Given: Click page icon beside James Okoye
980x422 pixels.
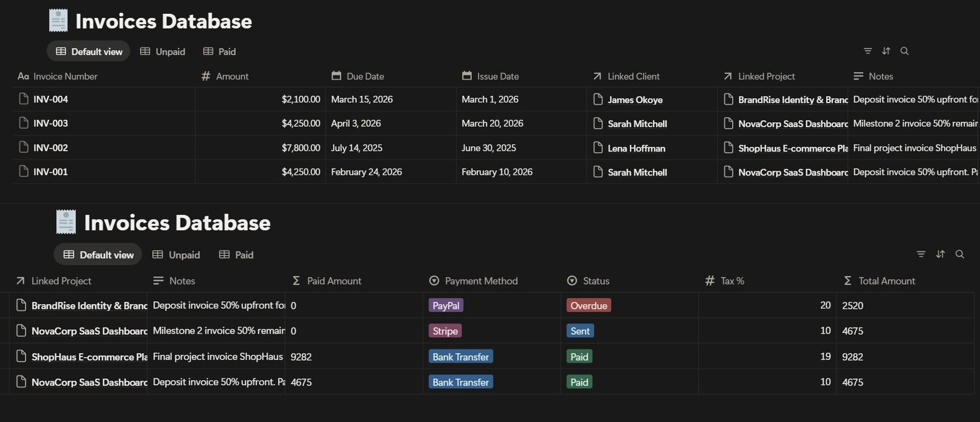Looking at the screenshot, I should click(598, 99).
